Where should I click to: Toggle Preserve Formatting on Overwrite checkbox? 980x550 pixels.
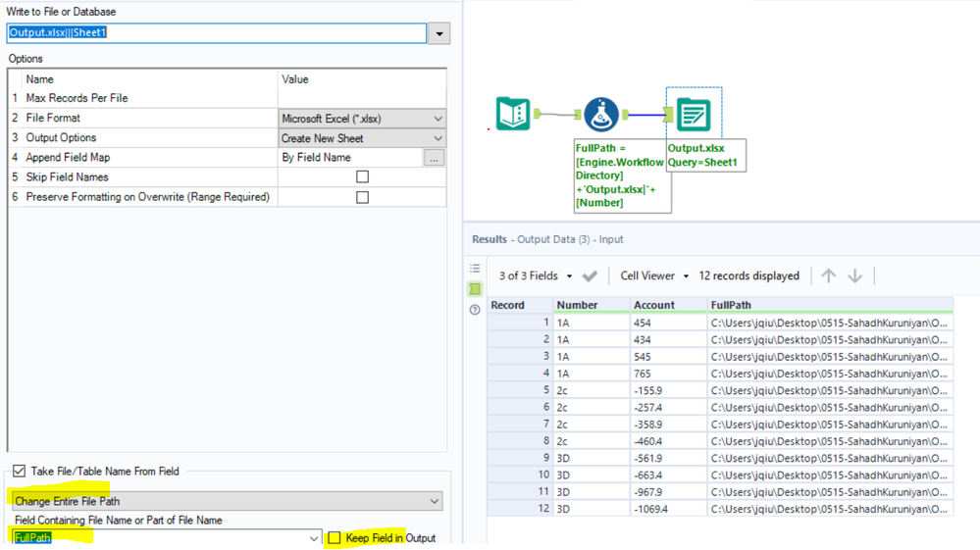(362, 197)
